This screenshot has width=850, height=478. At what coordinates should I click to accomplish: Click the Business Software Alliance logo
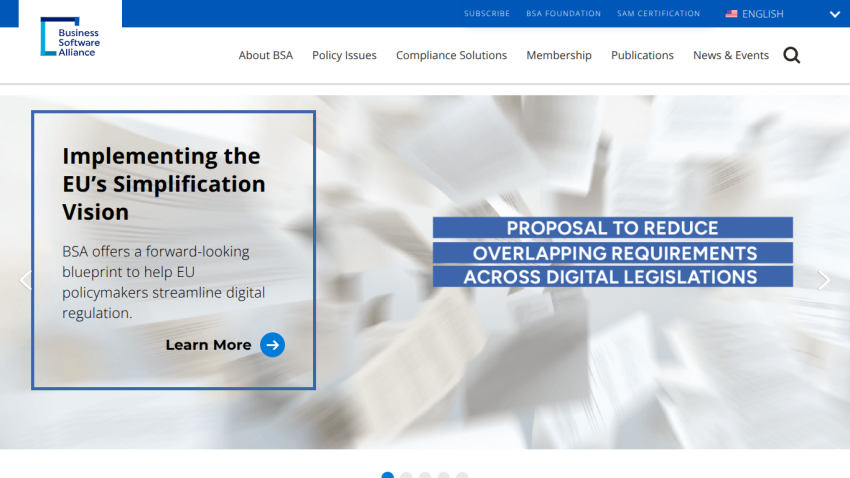[x=70, y=36]
